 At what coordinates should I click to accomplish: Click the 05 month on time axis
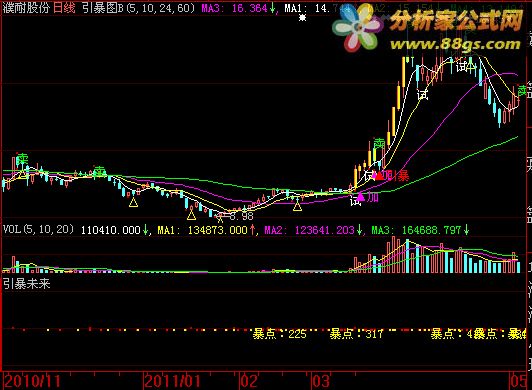[x=519, y=382]
